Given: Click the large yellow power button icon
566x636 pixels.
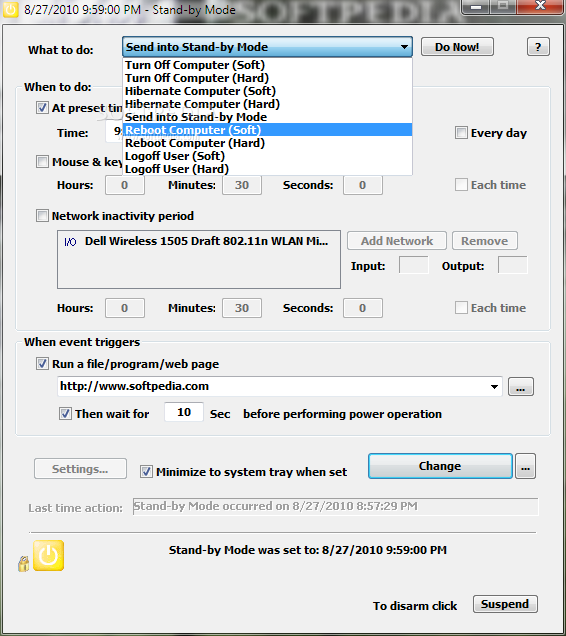Looking at the screenshot, I should point(48,555).
